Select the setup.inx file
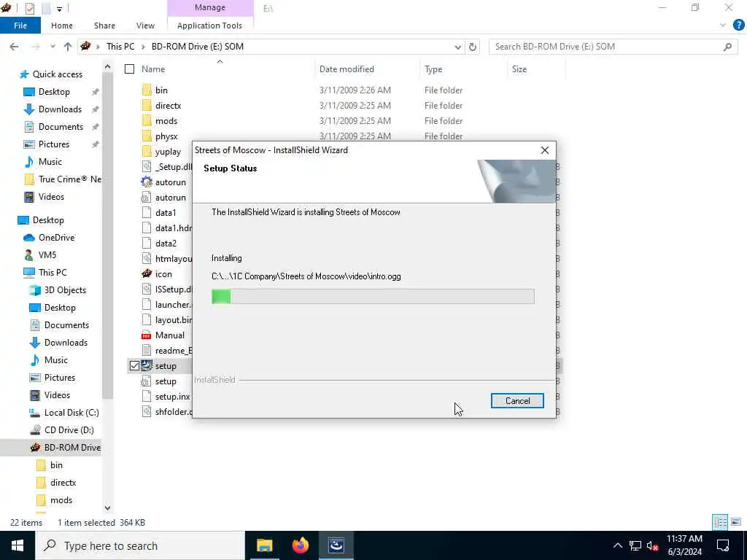 coord(172,396)
